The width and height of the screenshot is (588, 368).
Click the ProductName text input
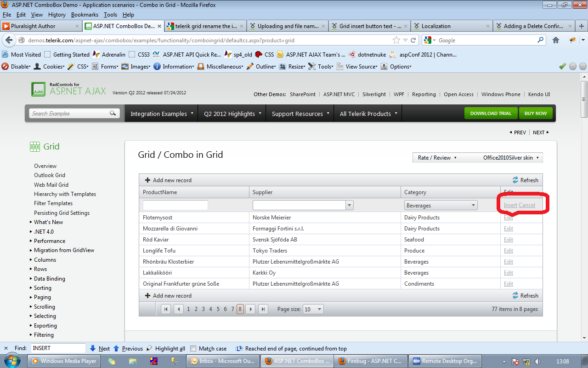pyautogui.click(x=175, y=205)
